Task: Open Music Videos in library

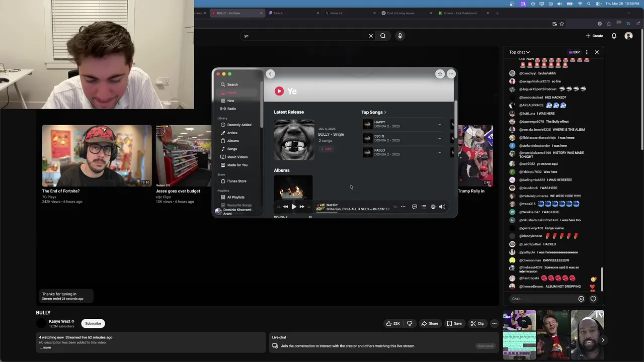Action: point(237,157)
